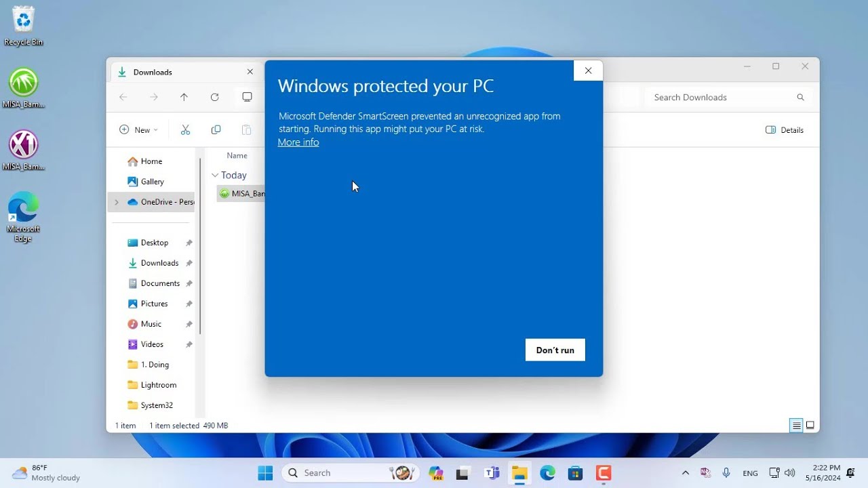Image resolution: width=868 pixels, height=488 pixels.
Task: Open the Lightroom folder in sidebar
Action: pos(159,385)
